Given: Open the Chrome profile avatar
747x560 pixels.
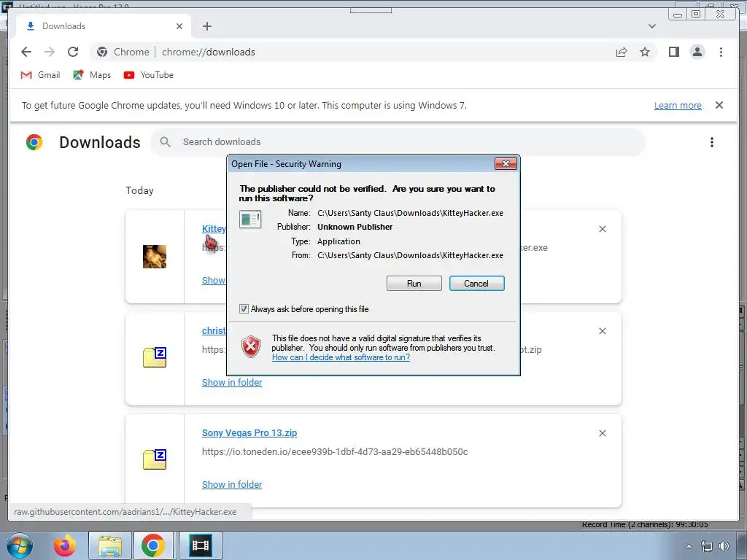Looking at the screenshot, I should tap(697, 52).
